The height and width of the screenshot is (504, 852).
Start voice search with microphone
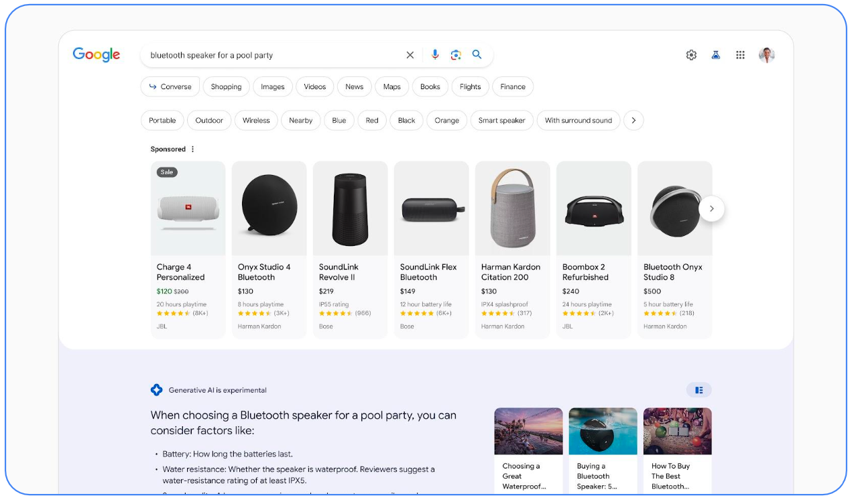tap(435, 55)
